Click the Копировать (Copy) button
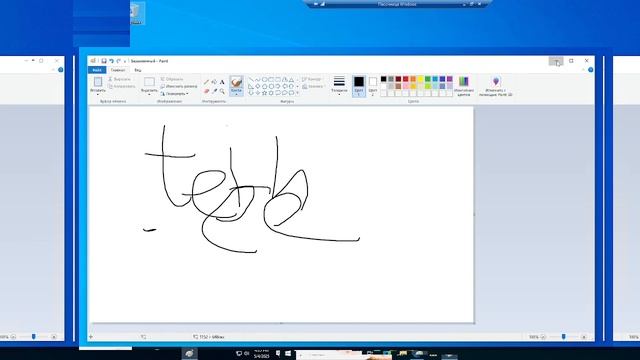This screenshot has width=640, height=360. [x=122, y=87]
